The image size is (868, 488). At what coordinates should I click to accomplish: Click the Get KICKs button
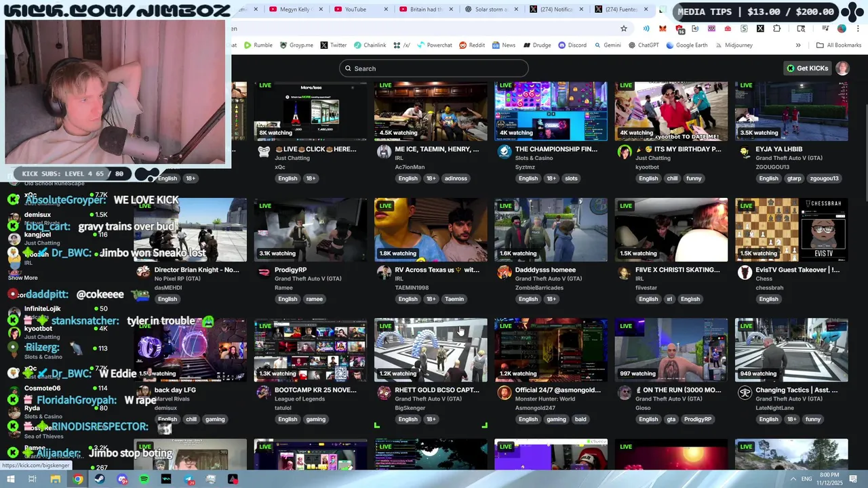808,68
